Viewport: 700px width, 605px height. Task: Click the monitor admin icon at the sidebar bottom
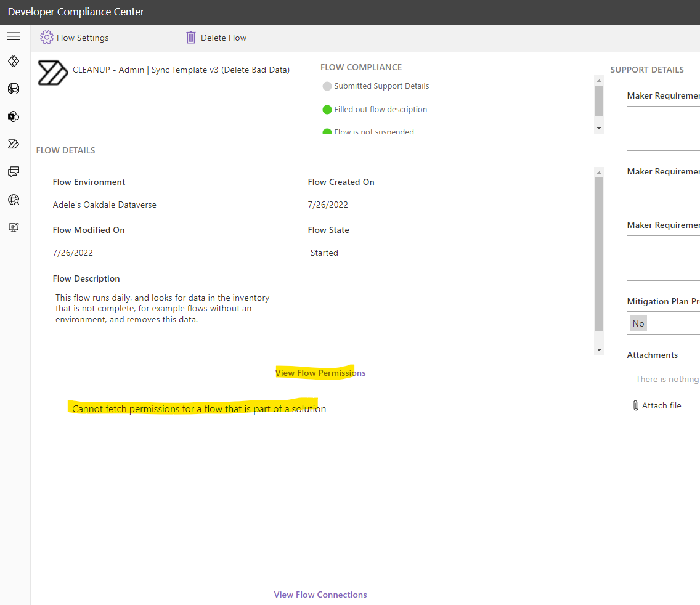(x=14, y=227)
